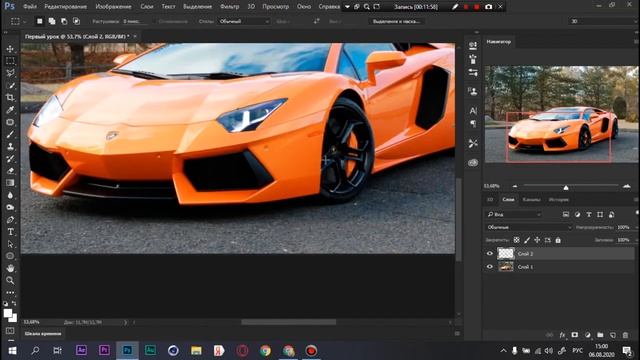Lock all layer attributes with padlock
Image resolution: width=640 pixels, height=360 pixels.
coord(558,240)
